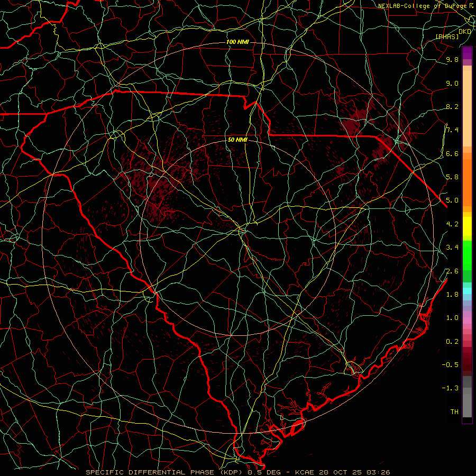Click the 2.6 scale value

(452, 271)
